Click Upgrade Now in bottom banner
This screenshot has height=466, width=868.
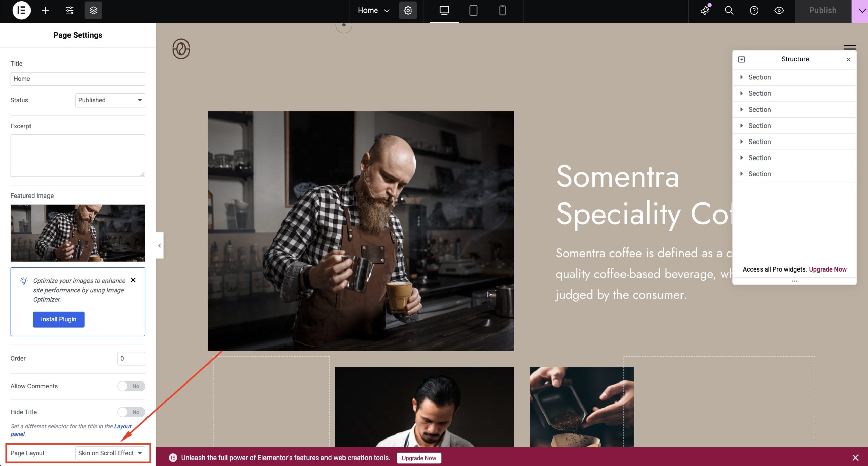[x=419, y=458]
